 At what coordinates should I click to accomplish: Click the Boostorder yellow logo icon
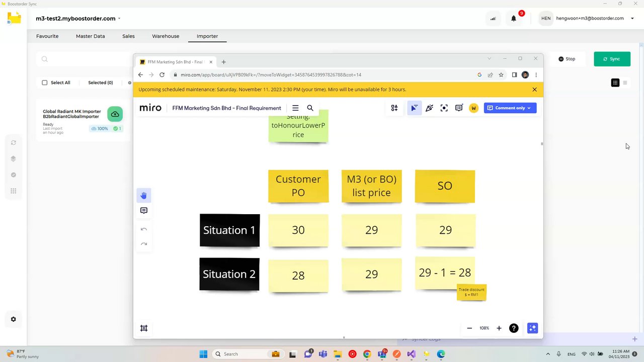coord(14,18)
